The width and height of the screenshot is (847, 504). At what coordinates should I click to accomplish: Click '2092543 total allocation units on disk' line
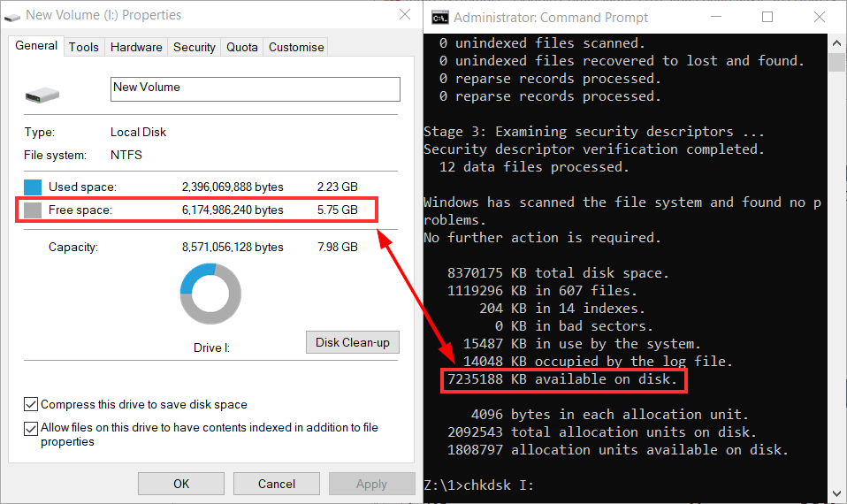[602, 432]
